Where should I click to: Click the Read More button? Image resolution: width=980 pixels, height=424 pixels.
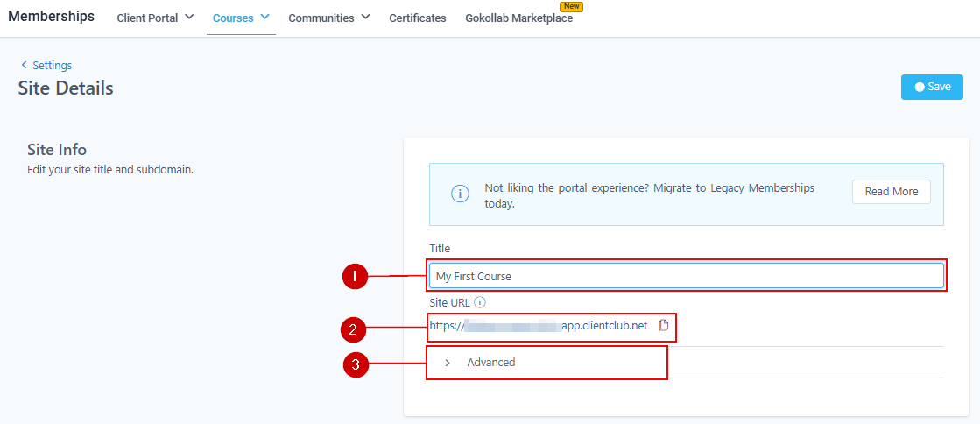891,192
